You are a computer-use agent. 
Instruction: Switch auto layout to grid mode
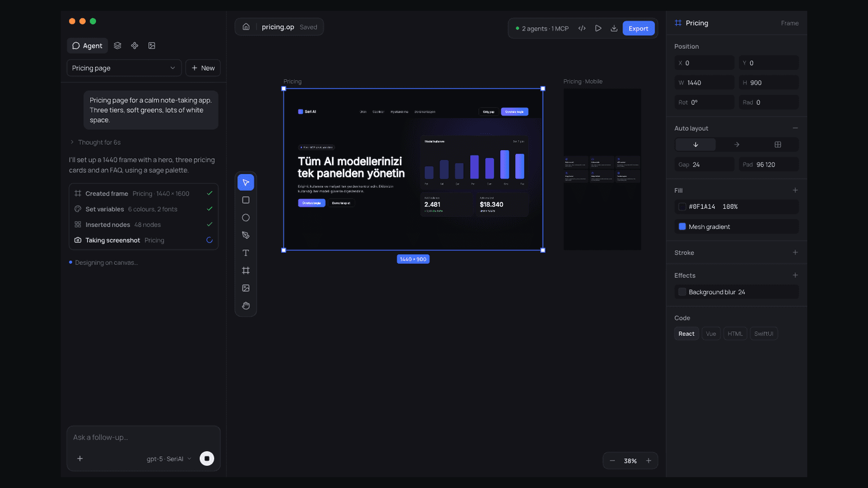pyautogui.click(x=778, y=145)
